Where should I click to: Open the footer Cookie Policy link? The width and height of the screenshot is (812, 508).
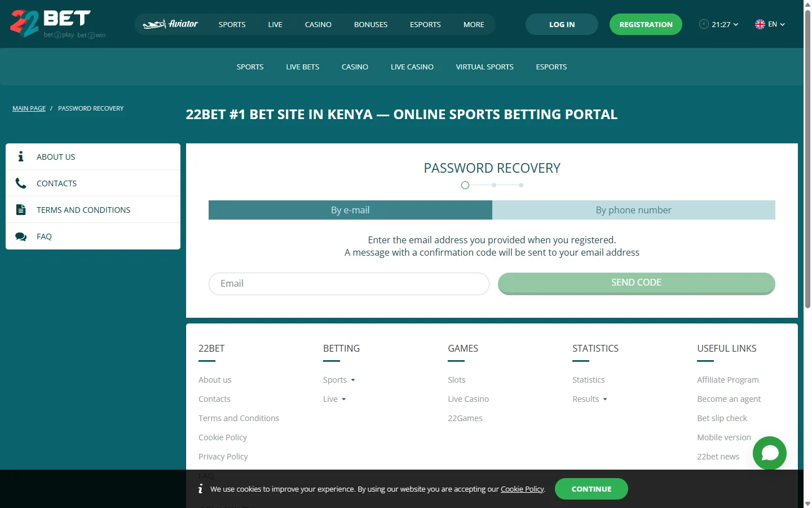[x=223, y=437]
